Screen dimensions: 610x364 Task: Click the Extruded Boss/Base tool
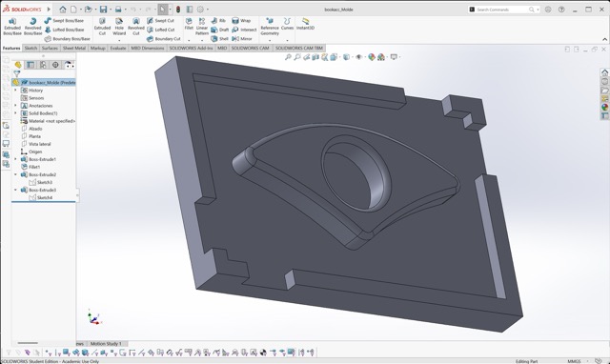coord(12,27)
